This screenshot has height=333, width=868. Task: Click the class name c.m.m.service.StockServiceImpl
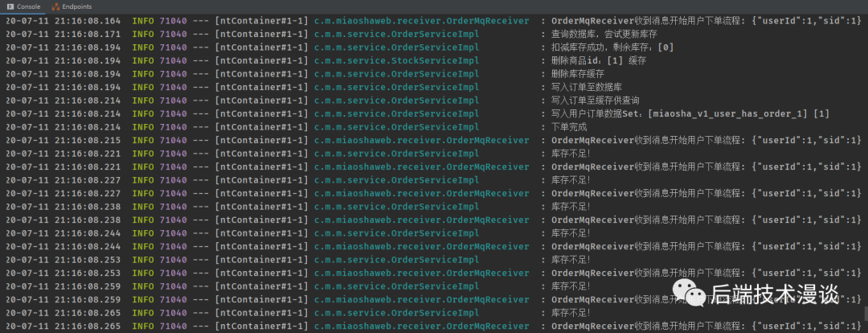[x=396, y=61]
